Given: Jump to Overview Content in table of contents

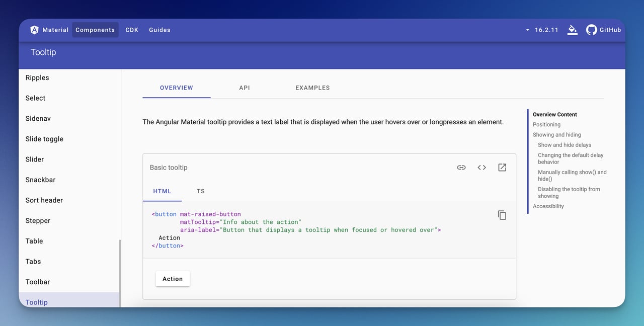Looking at the screenshot, I should (555, 115).
